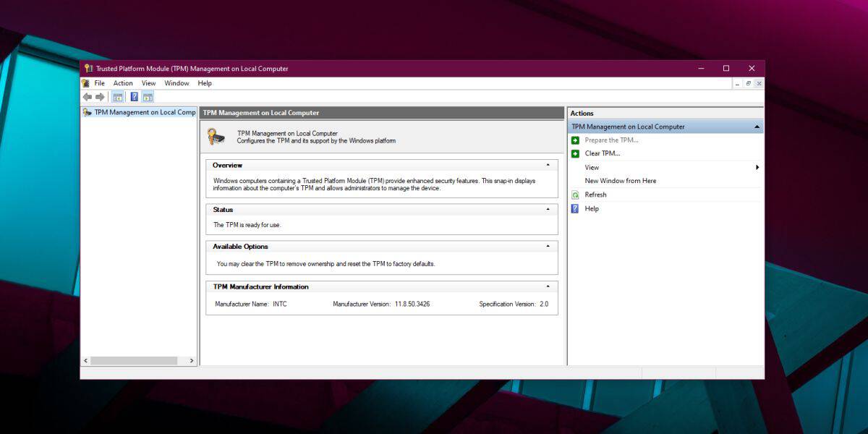Image resolution: width=868 pixels, height=434 pixels.
Task: Restore the inner MDI child window
Action: coord(748,83)
